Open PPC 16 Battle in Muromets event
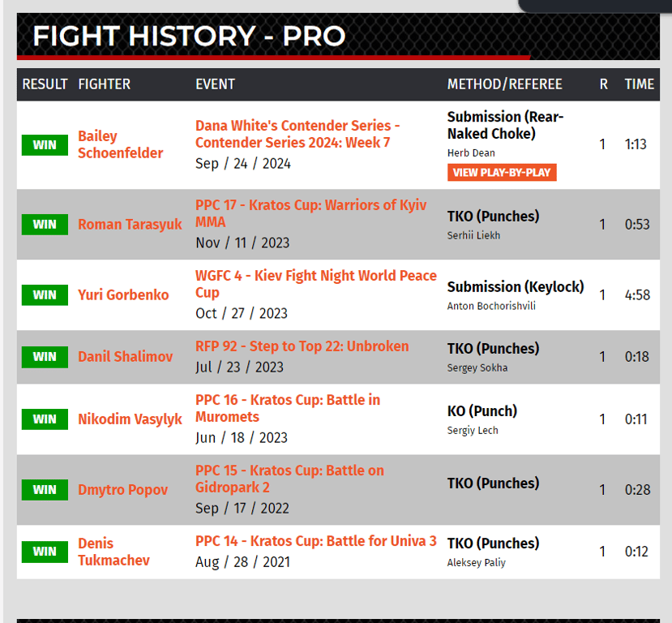Screen dimensions: 672x623 pos(287,408)
